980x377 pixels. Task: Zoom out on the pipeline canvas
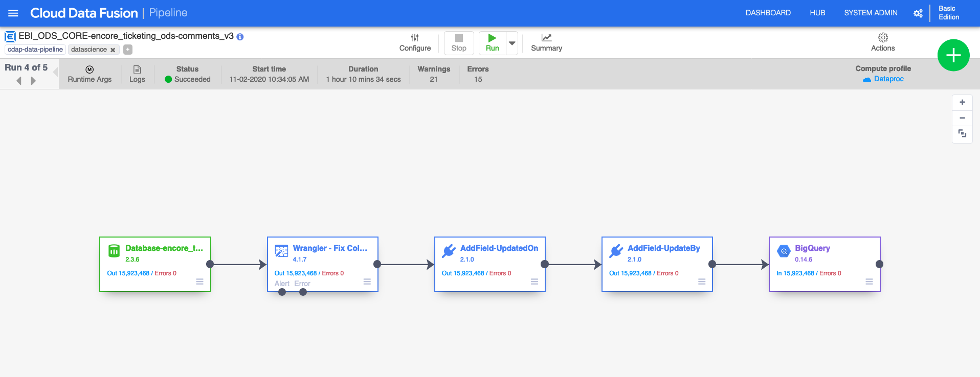tap(962, 118)
